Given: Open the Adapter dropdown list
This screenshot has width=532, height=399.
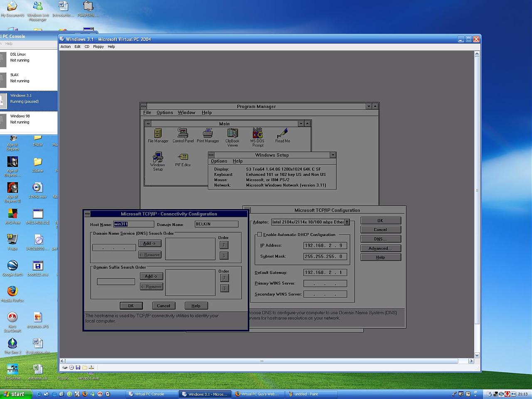Looking at the screenshot, I should [x=347, y=222].
